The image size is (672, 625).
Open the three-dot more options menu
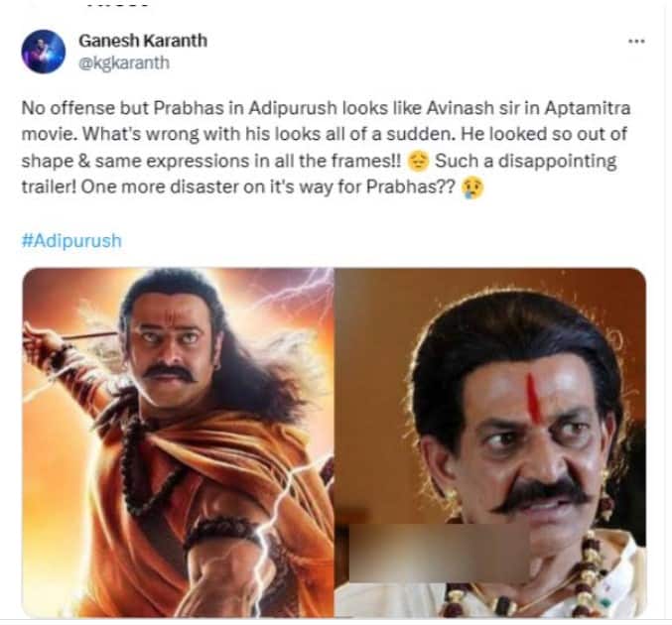(x=636, y=42)
